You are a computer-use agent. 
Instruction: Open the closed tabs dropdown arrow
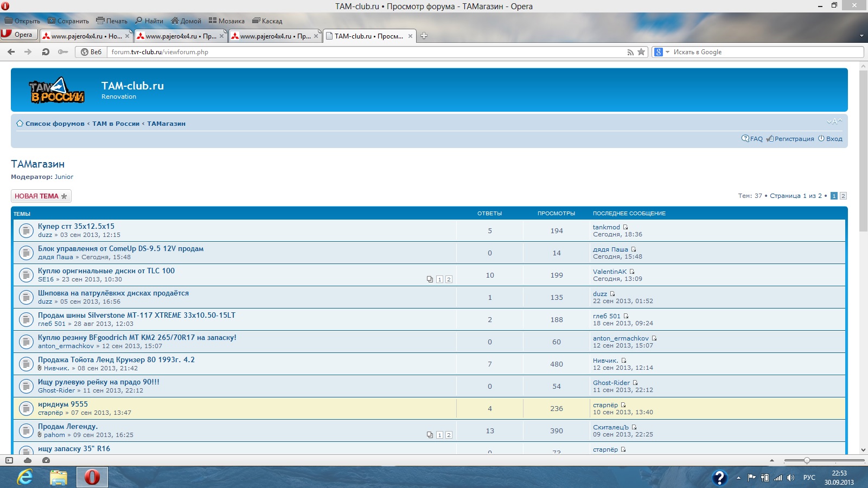[x=861, y=36]
